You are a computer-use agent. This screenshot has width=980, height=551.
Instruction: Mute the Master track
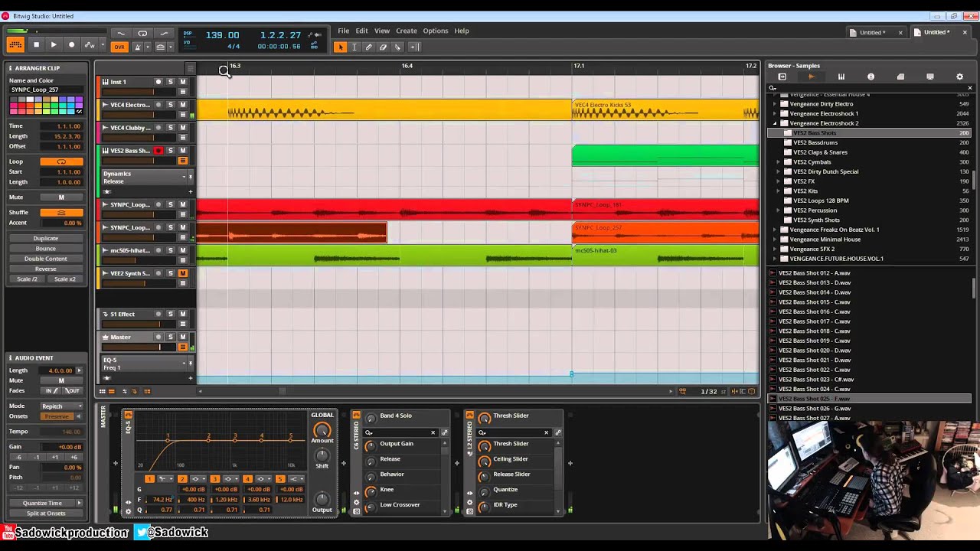(x=182, y=337)
